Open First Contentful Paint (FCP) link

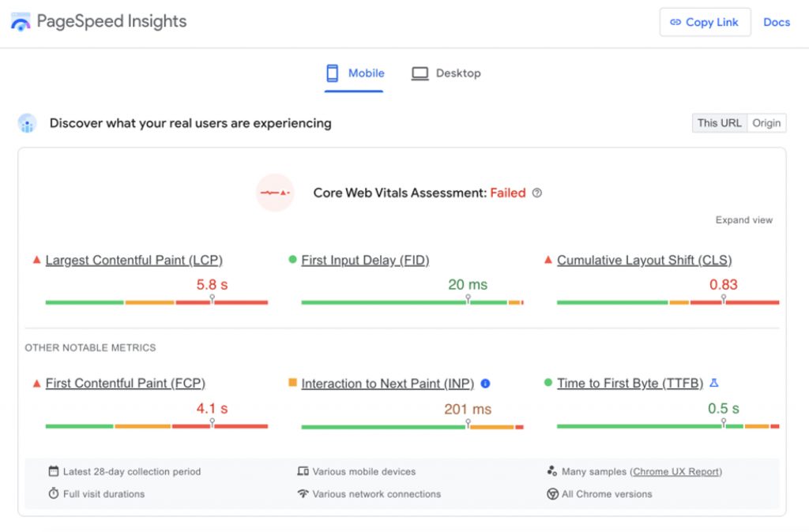(126, 384)
